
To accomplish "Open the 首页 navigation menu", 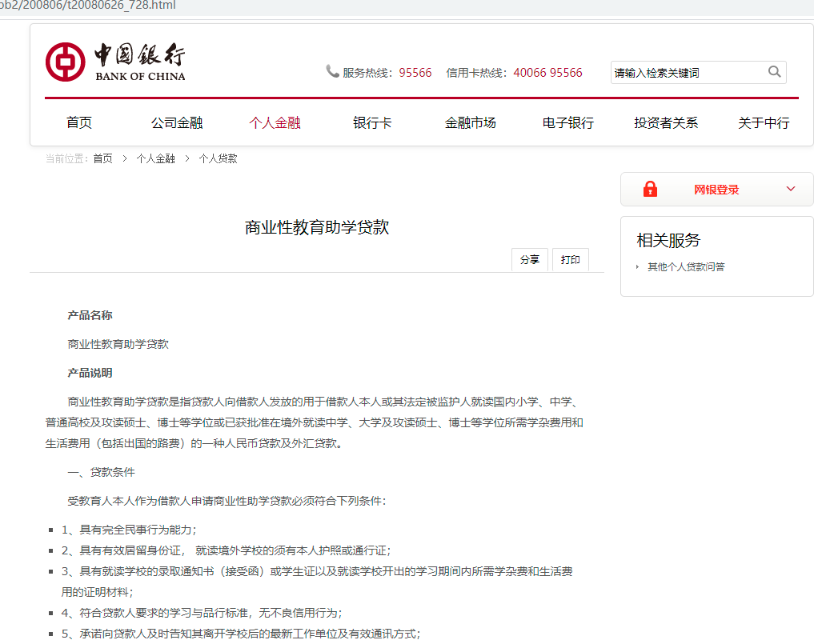I will pyautogui.click(x=79, y=122).
